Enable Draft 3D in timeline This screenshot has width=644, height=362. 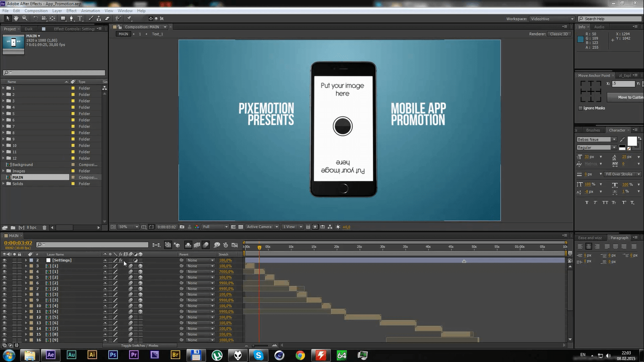pyautogui.click(x=177, y=245)
